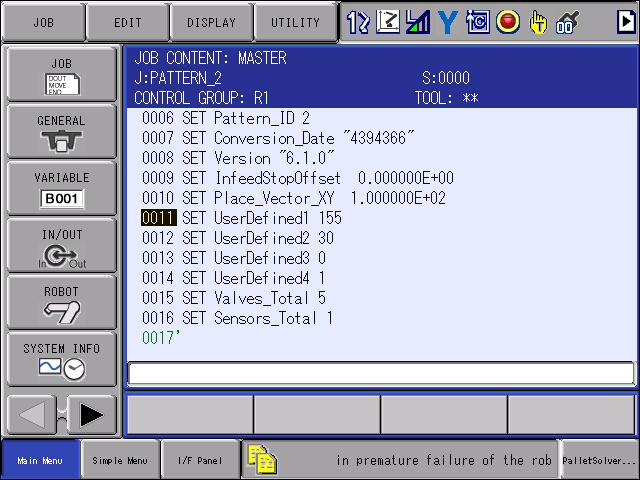Select line 0014 SET UserDefined4 1

tap(233, 278)
